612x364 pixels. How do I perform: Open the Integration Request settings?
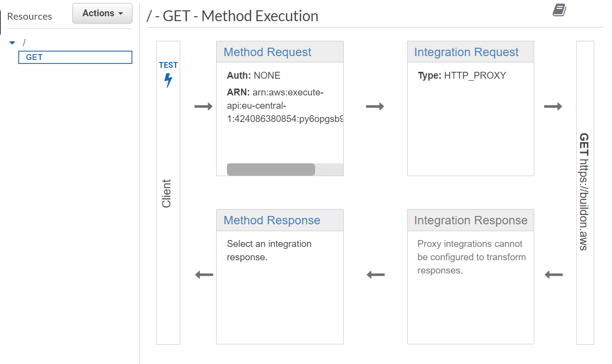[466, 52]
